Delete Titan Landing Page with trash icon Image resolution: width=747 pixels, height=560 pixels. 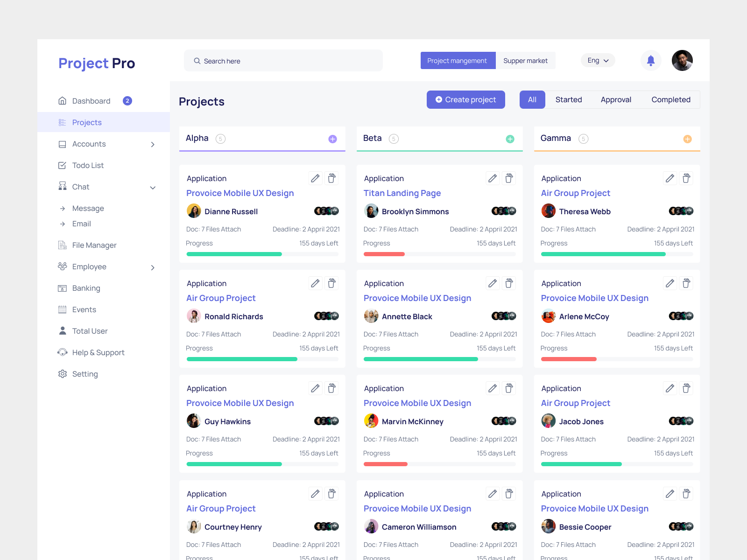coord(509,178)
